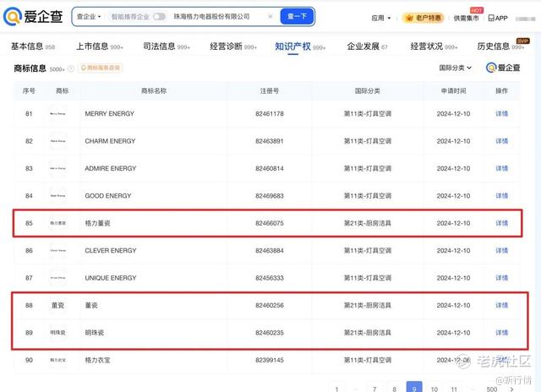The width and height of the screenshot is (541, 392).
Task: Click the 商标名称 column header
Action: pos(154,90)
